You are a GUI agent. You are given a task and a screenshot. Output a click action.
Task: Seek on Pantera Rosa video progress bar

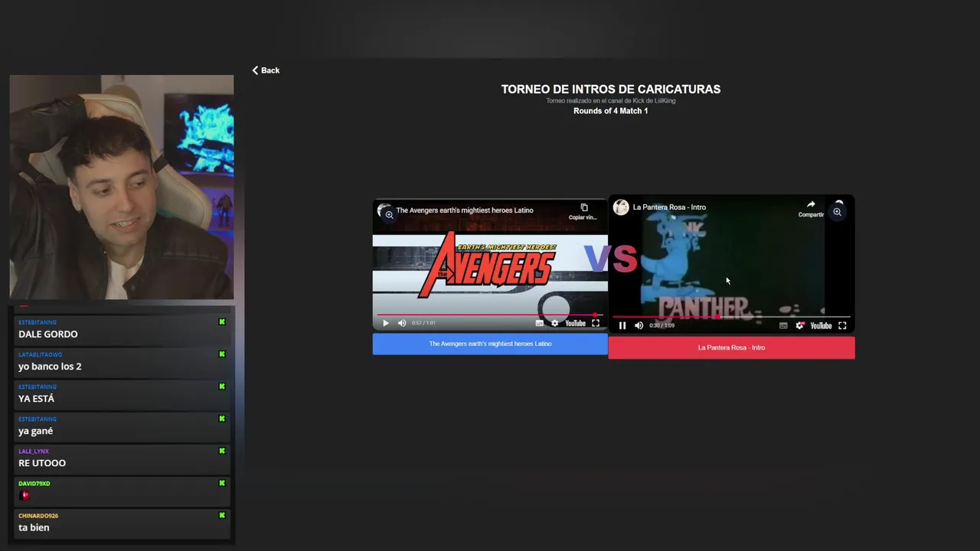tap(731, 316)
